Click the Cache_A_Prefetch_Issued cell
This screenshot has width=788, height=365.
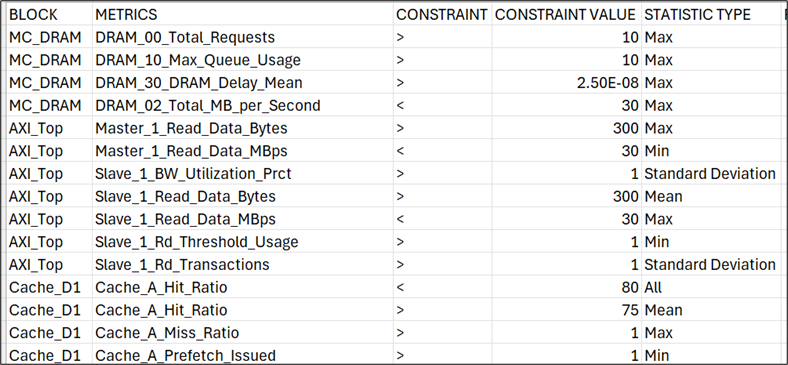243,354
